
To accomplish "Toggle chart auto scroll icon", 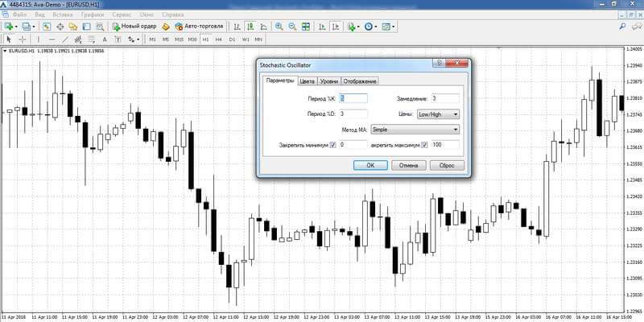I will click(x=323, y=27).
